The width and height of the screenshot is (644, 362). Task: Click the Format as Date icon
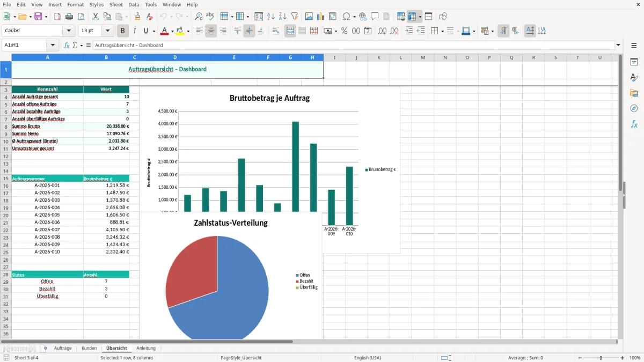click(368, 31)
